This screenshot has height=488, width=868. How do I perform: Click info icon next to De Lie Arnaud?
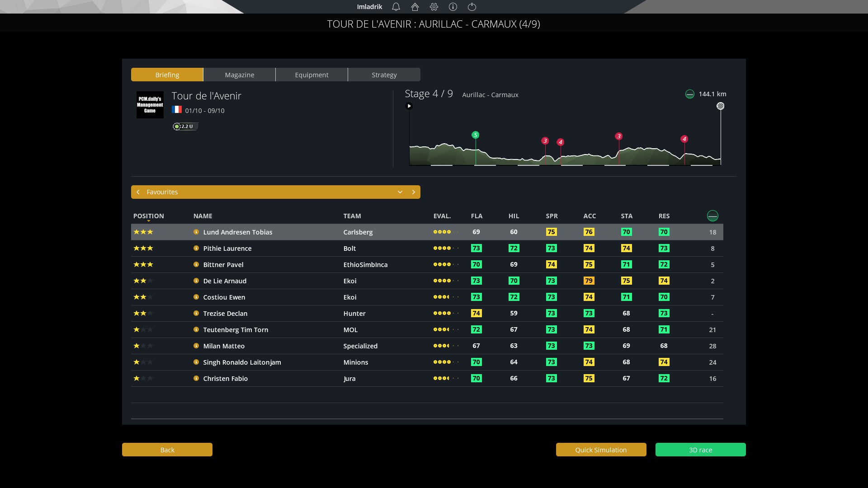pyautogui.click(x=196, y=281)
